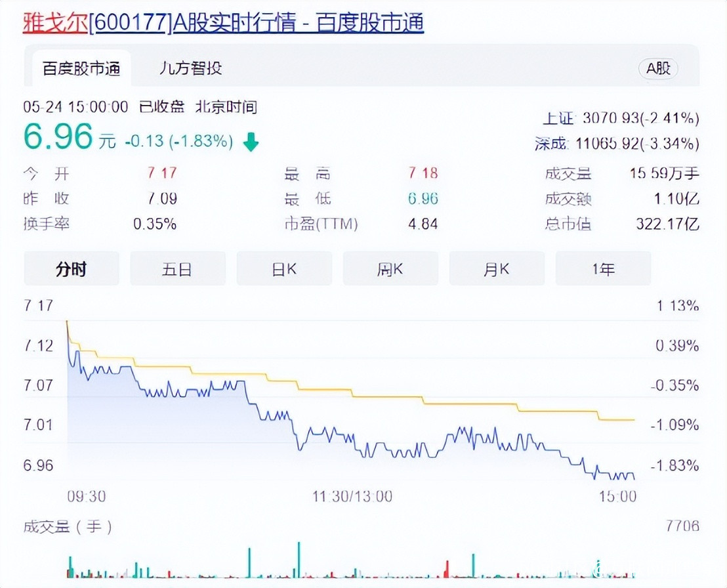Click the 09:30 time axis label

pos(86,497)
